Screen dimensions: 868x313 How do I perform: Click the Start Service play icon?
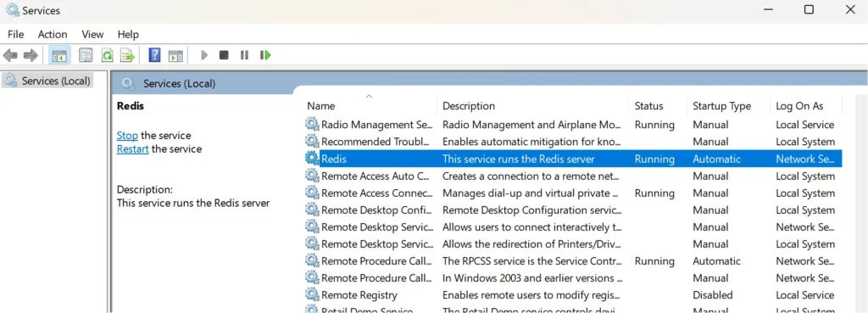coord(204,55)
